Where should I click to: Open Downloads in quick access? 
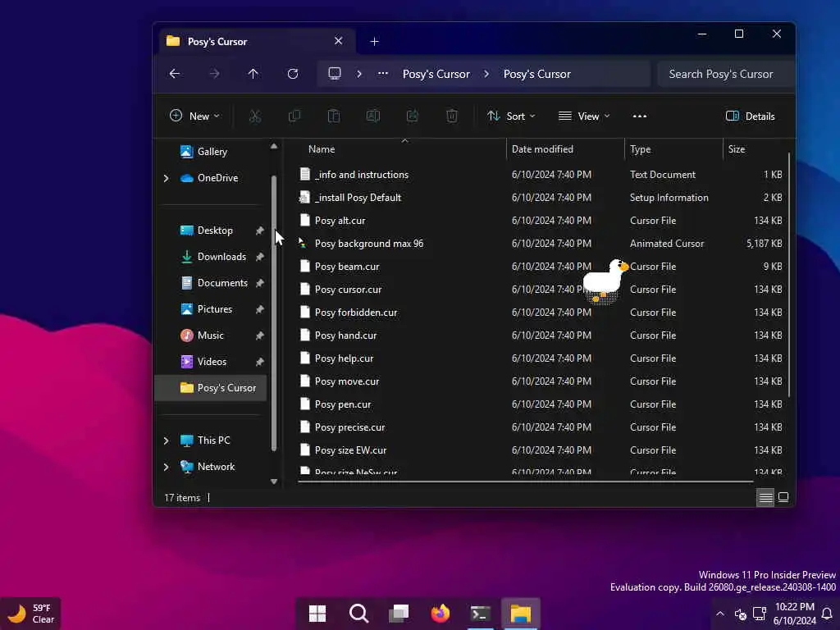click(x=221, y=257)
